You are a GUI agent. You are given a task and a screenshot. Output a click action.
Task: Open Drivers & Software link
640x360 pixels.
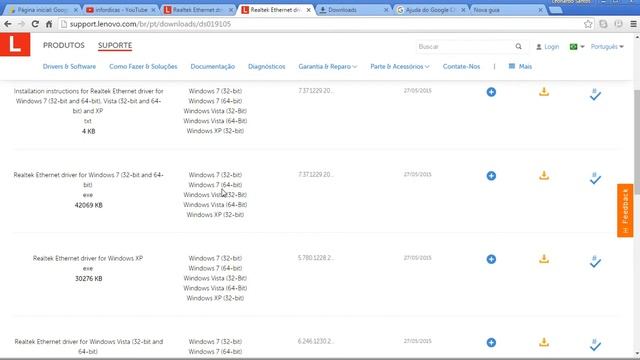tap(69, 67)
